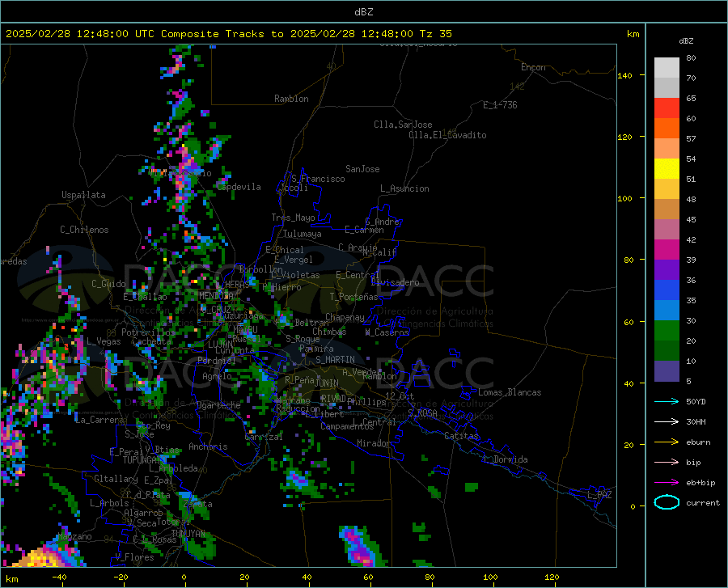Click the V_Flores map label
Image resolution: width=728 pixels, height=588 pixels.
[134, 557]
